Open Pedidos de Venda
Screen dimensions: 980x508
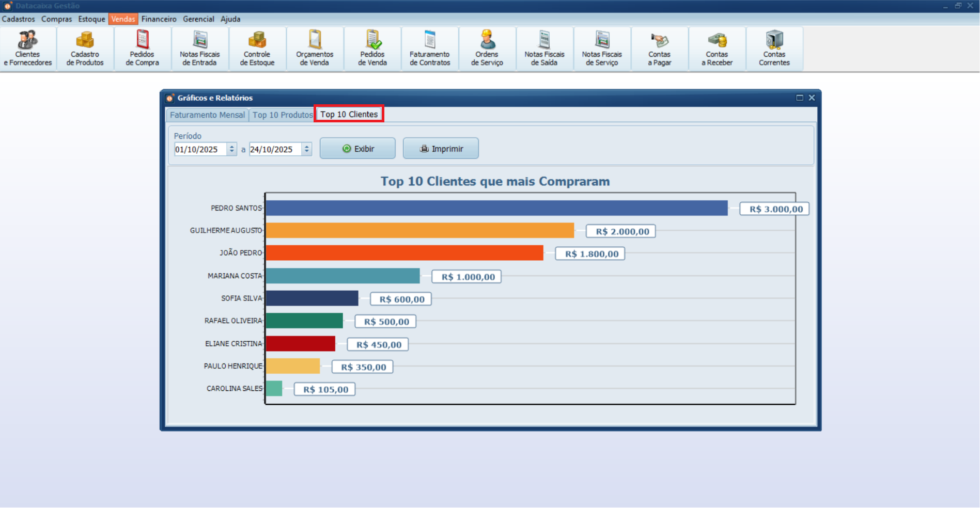(x=372, y=48)
